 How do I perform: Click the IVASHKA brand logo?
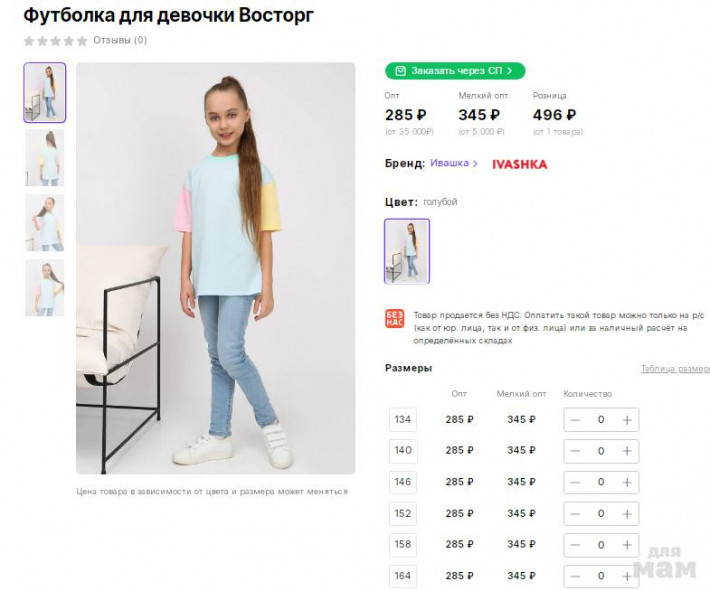point(519,164)
